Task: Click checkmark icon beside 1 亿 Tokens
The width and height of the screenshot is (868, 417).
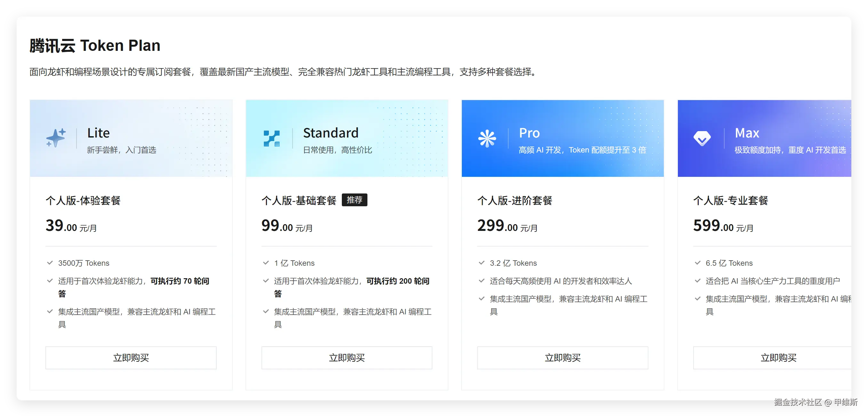Action: [266, 263]
